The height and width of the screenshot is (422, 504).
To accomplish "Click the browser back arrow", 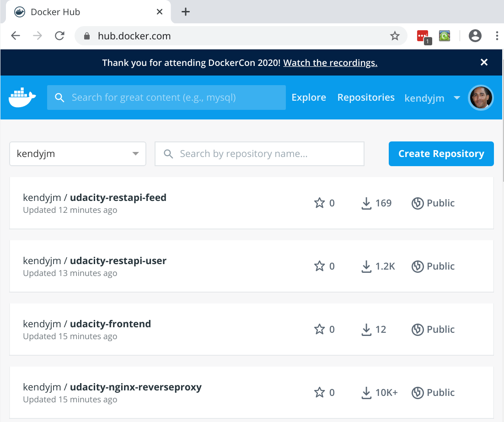I will 16,36.
